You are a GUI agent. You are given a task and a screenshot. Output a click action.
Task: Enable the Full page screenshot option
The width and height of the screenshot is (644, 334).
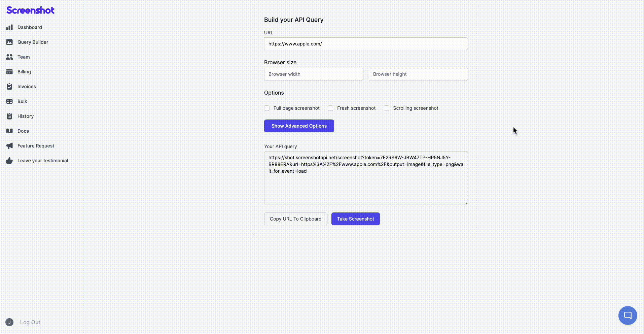click(266, 108)
